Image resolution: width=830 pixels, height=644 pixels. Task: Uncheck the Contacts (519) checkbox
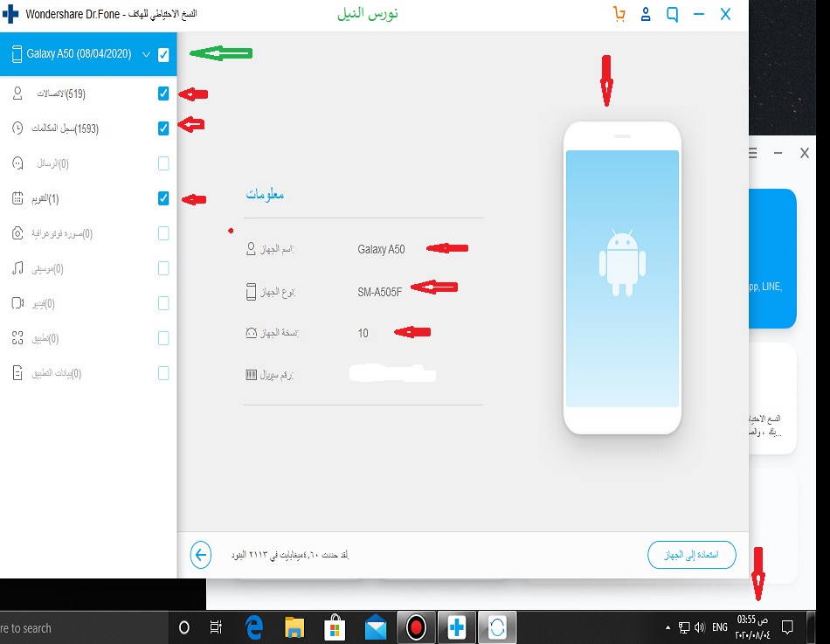coord(163,93)
